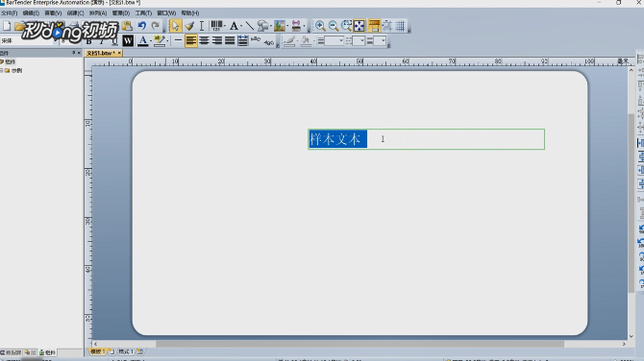This screenshot has width=644, height=361.
Task: Toggle underline text formatting
Action: [x=114, y=41]
